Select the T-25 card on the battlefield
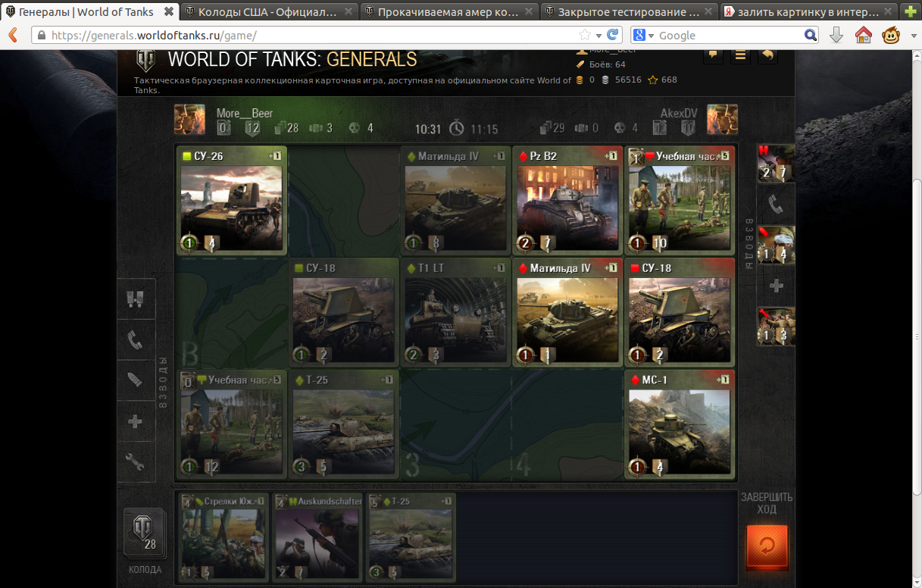 point(344,424)
